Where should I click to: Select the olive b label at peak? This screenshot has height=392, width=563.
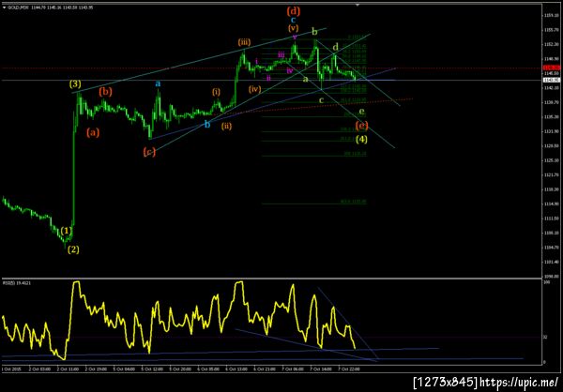point(314,32)
